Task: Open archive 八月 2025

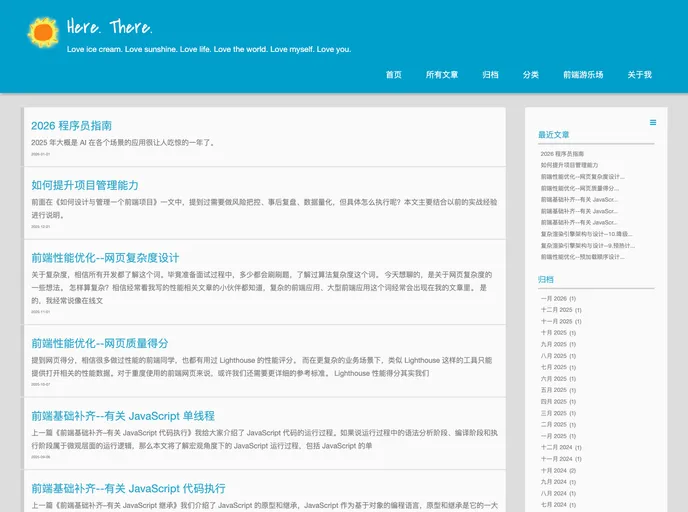Action: click(x=554, y=356)
